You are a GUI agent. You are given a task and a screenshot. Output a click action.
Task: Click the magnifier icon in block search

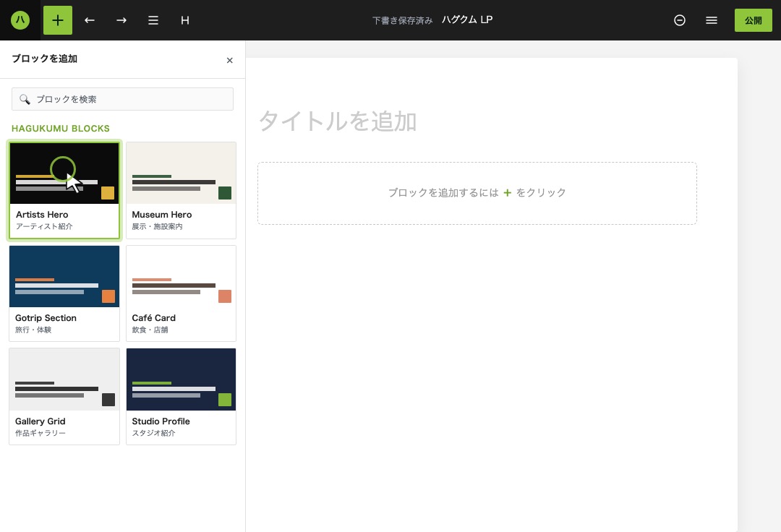(x=25, y=99)
